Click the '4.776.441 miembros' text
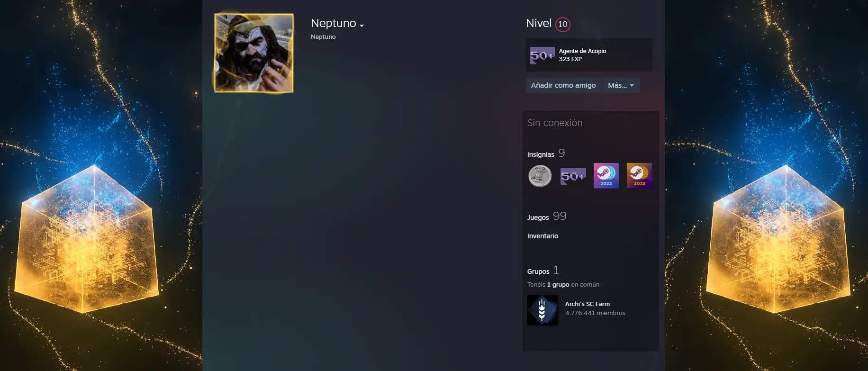This screenshot has height=371, width=868. coord(595,313)
